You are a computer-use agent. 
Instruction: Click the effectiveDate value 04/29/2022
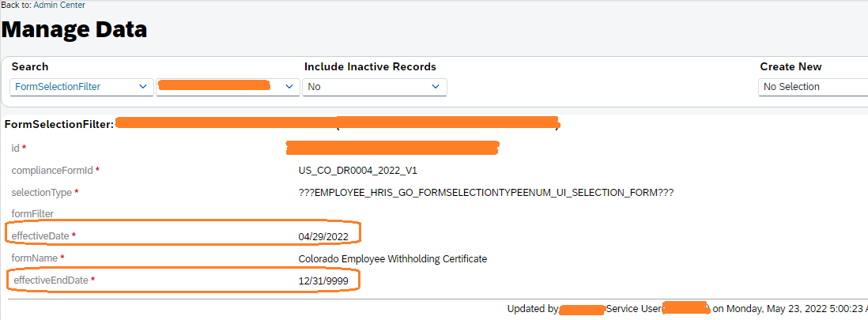(323, 237)
